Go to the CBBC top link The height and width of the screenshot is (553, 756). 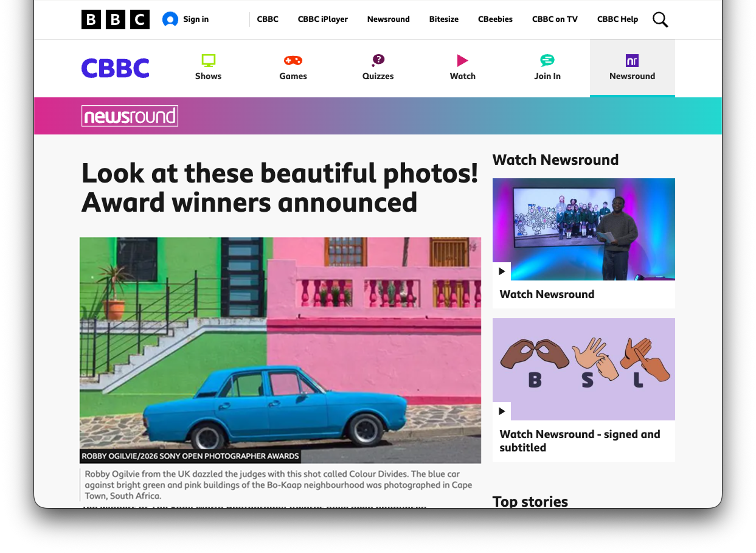click(268, 19)
